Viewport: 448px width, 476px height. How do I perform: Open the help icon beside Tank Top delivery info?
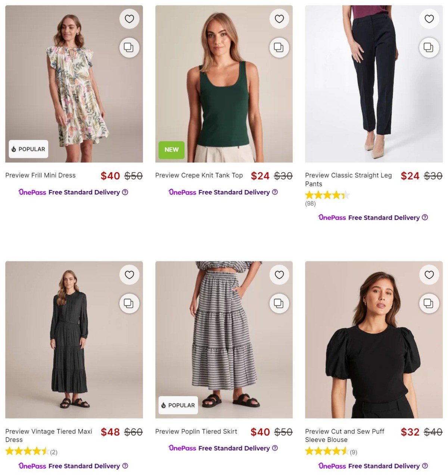(x=275, y=192)
